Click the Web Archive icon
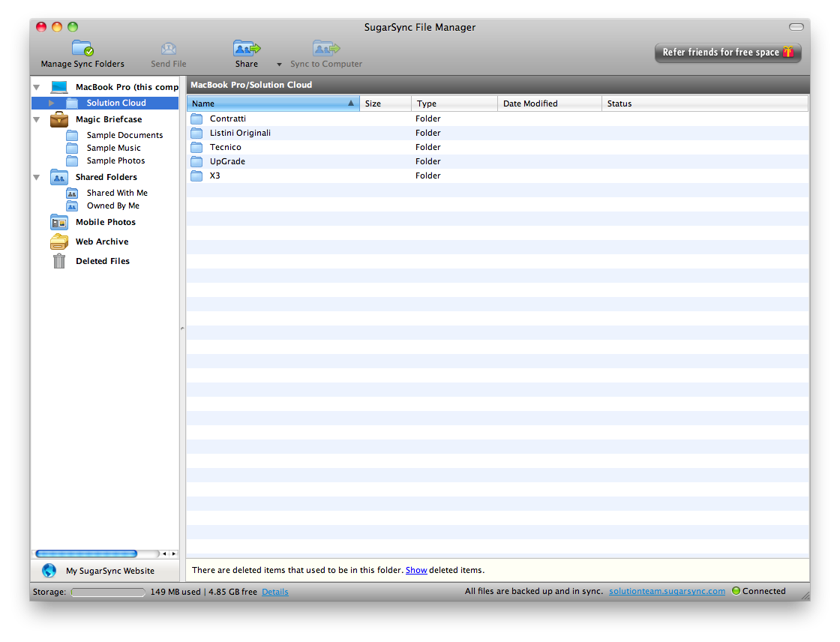Viewport: 840px width, 642px height. (x=59, y=241)
